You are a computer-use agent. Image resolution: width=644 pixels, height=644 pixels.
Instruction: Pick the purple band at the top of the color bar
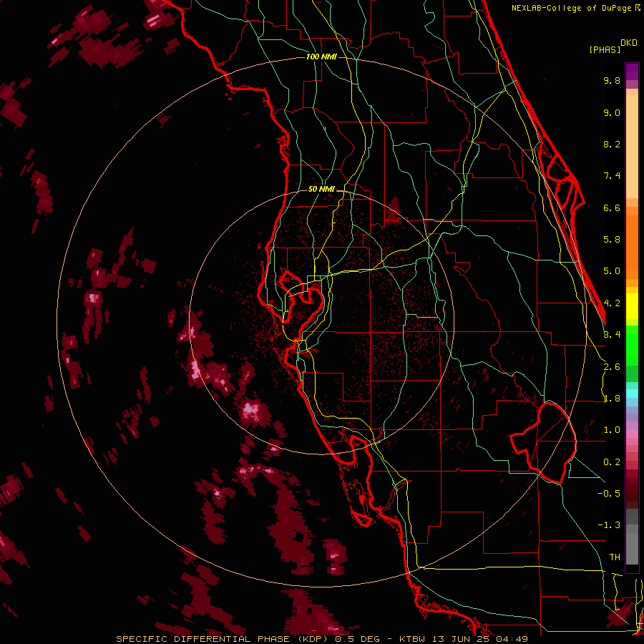click(632, 72)
